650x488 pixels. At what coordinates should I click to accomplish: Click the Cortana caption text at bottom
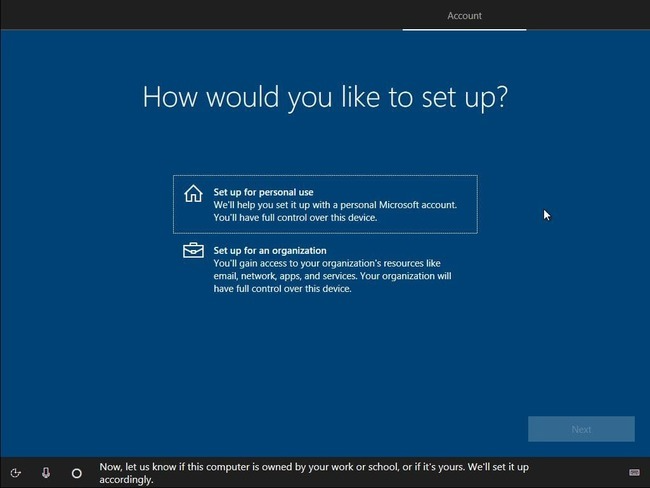pyautogui.click(x=314, y=473)
